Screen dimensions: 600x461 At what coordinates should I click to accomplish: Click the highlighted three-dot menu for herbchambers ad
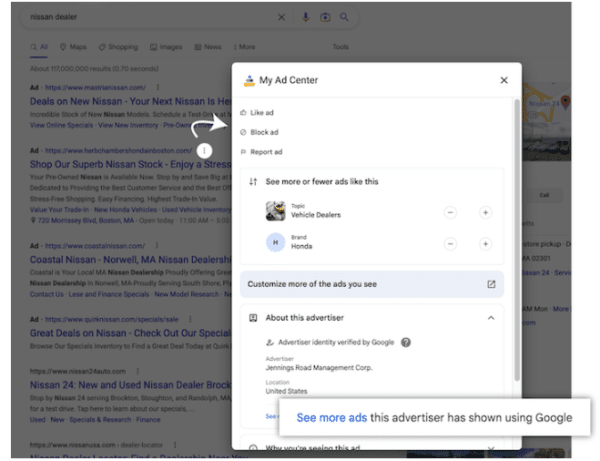pos(204,151)
